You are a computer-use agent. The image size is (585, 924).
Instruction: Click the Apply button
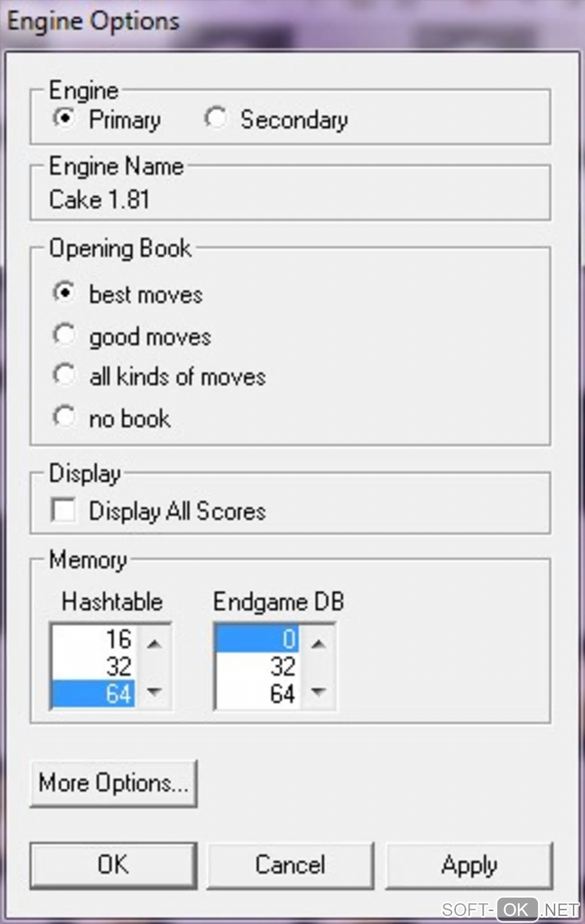click(469, 865)
